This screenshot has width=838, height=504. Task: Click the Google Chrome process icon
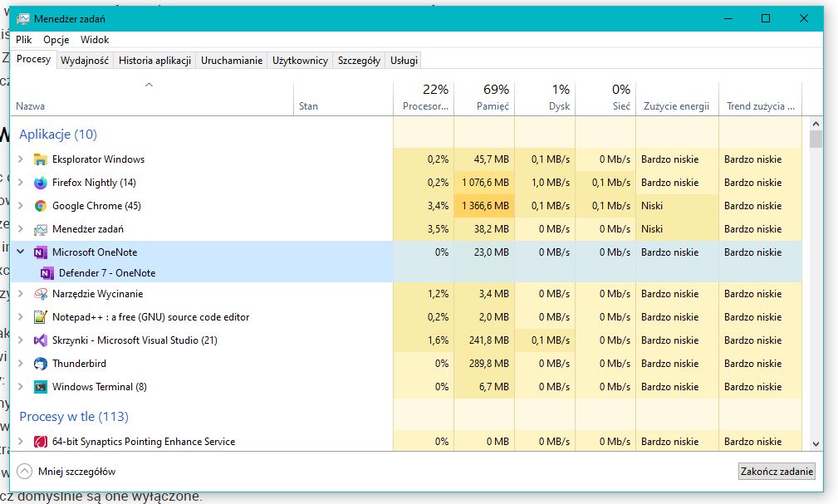[40, 206]
